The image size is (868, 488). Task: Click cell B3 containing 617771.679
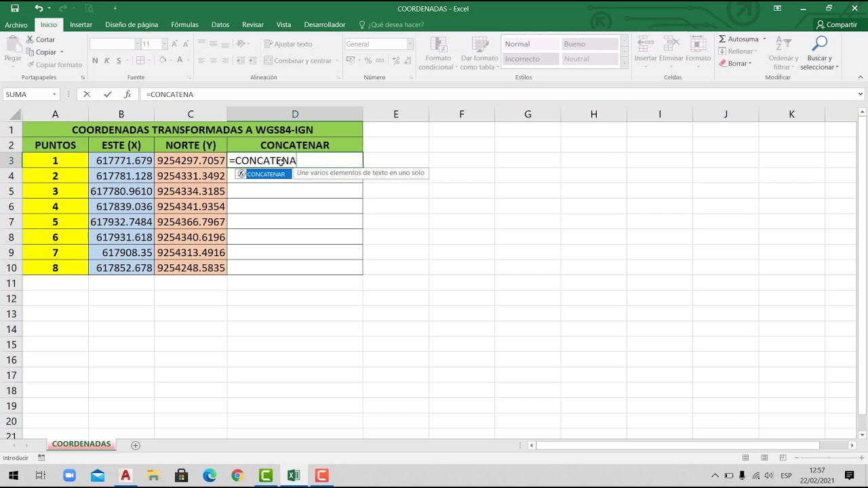coord(121,161)
